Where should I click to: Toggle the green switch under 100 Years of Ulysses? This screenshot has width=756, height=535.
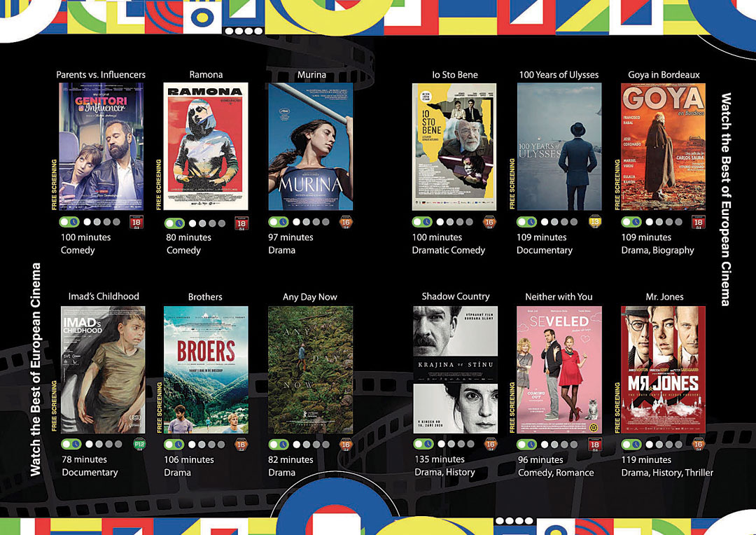526,222
